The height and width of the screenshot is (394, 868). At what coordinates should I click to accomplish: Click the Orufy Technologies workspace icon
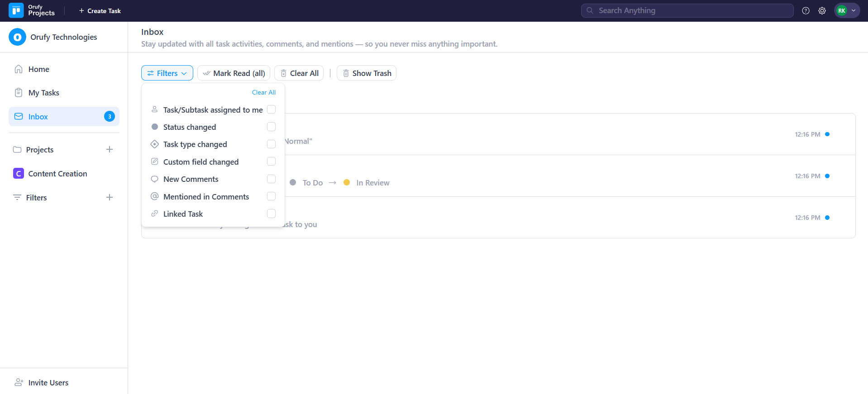[x=17, y=37]
